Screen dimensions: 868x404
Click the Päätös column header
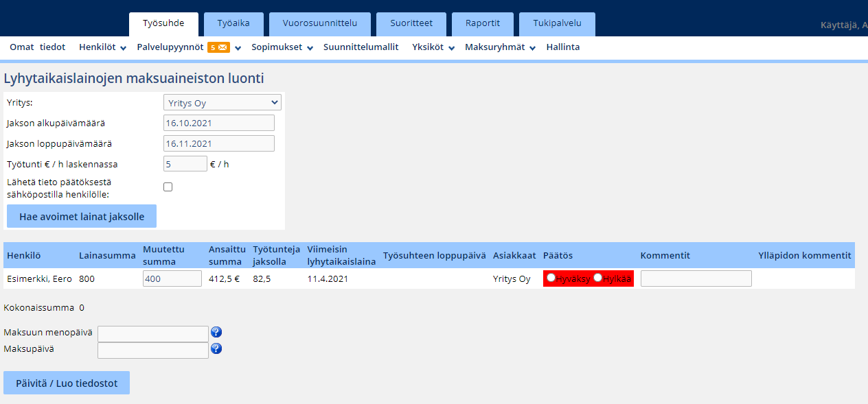558,255
